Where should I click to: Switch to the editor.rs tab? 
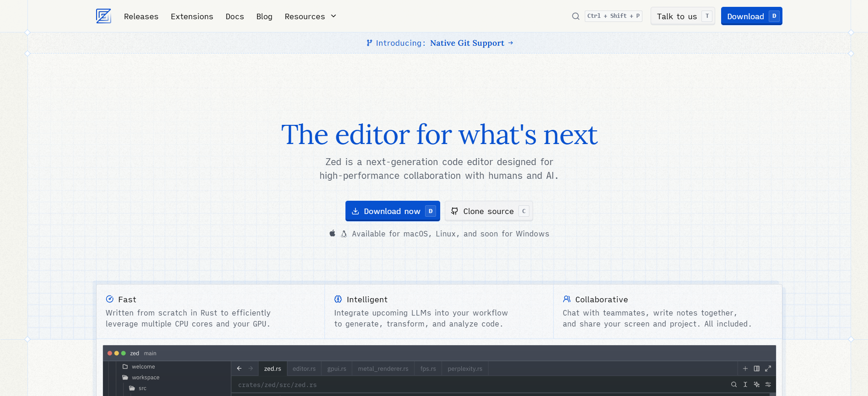tap(304, 369)
